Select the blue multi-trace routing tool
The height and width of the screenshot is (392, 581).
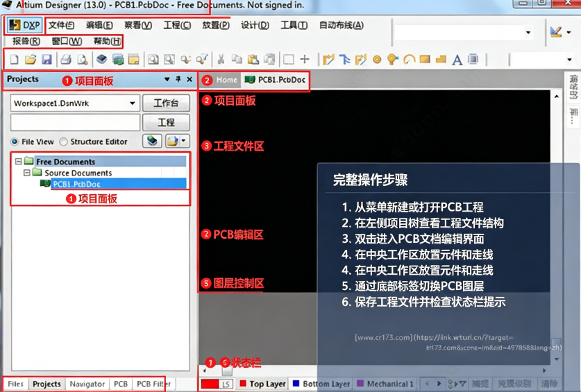click(344, 59)
